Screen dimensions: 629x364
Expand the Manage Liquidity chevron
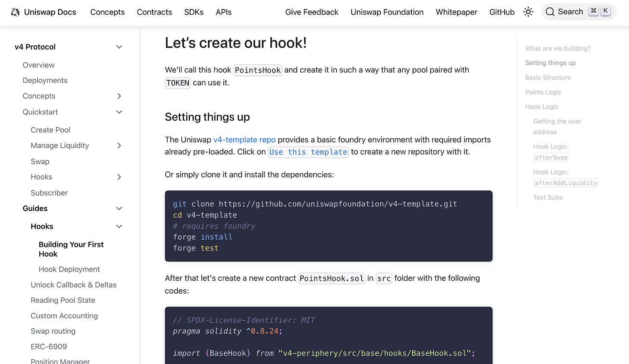coord(119,146)
